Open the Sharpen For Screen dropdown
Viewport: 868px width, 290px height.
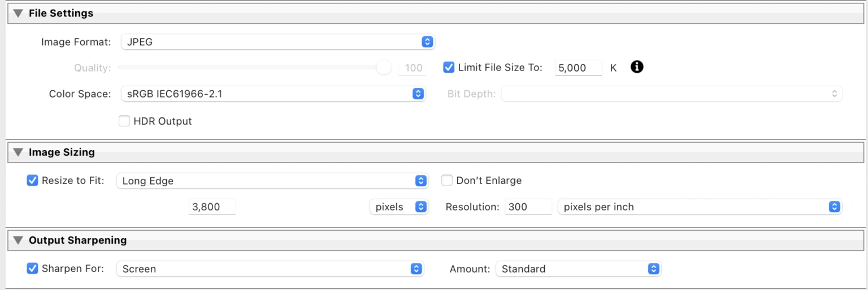(x=270, y=269)
